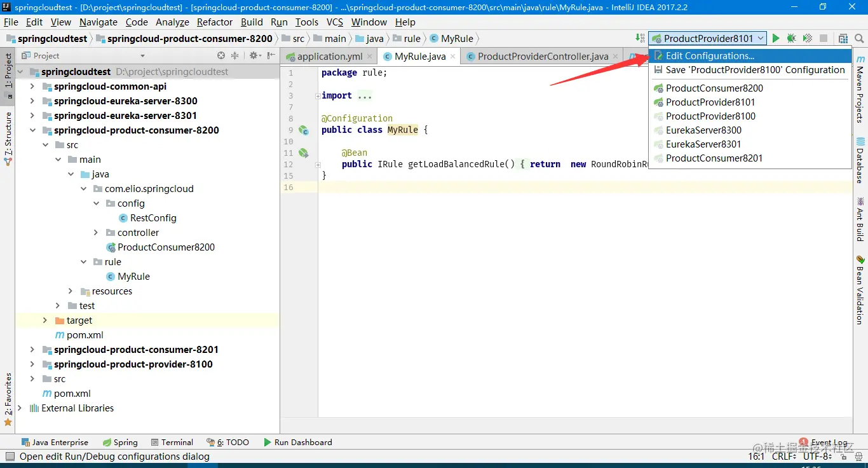Click the Stop process square icon
This screenshot has height=468, width=868.
point(824,38)
